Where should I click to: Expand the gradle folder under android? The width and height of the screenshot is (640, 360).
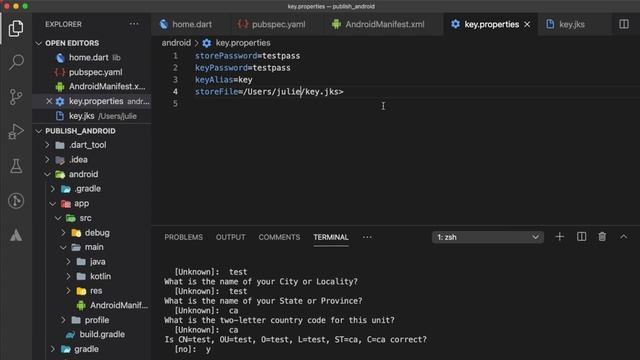[x=53, y=349]
